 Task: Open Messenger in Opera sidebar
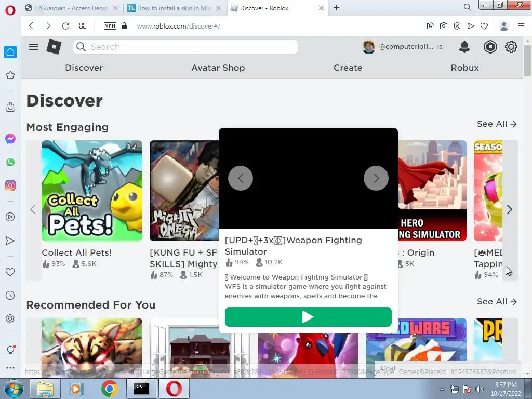coord(10,139)
